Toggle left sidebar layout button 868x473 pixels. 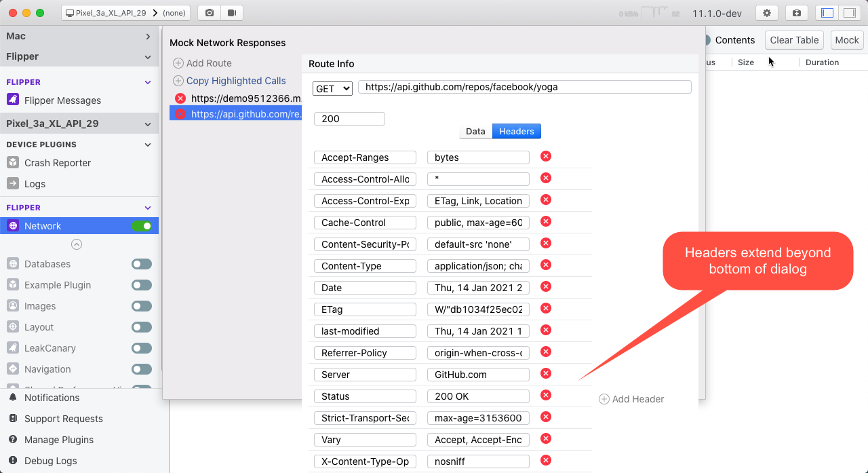827,13
